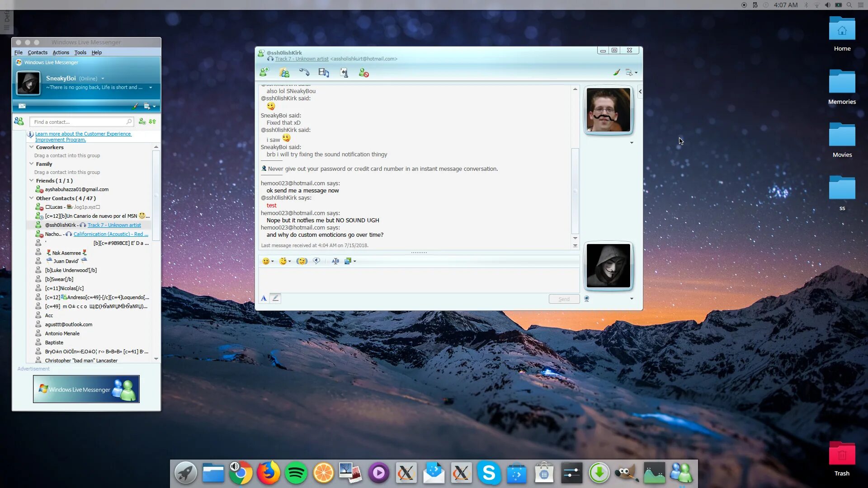Select Spotify icon in macOS dock
Screen dimensions: 868x488
[296, 473]
